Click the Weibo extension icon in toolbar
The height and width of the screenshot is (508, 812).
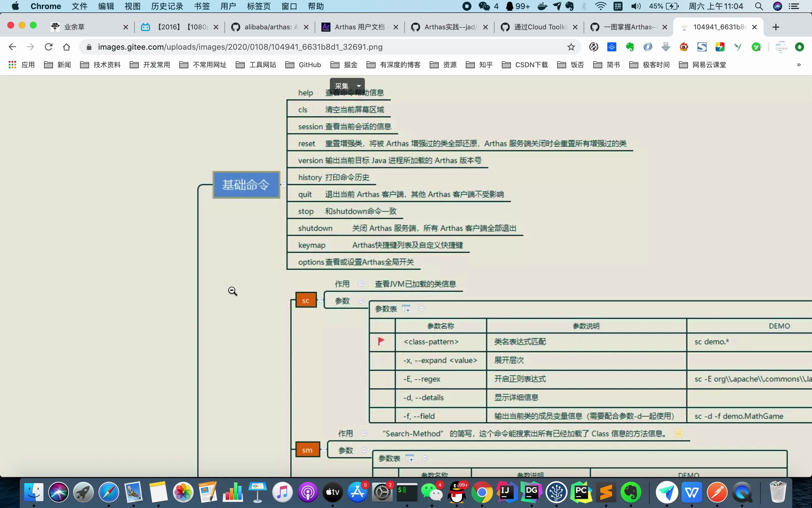684,47
